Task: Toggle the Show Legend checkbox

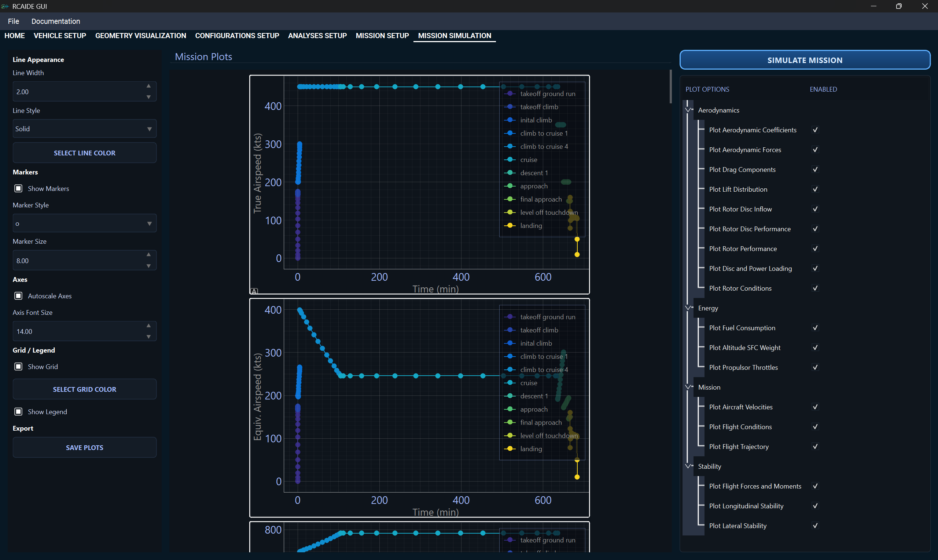Action: (18, 412)
